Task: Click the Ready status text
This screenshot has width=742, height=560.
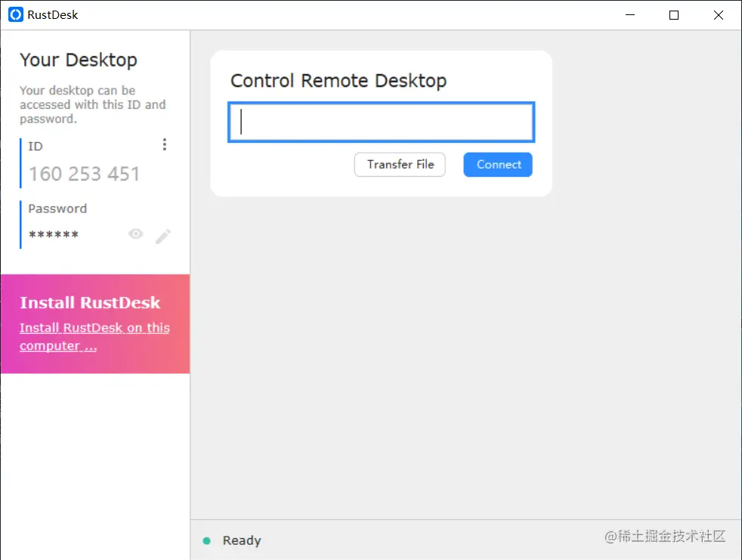Action: coord(242,540)
